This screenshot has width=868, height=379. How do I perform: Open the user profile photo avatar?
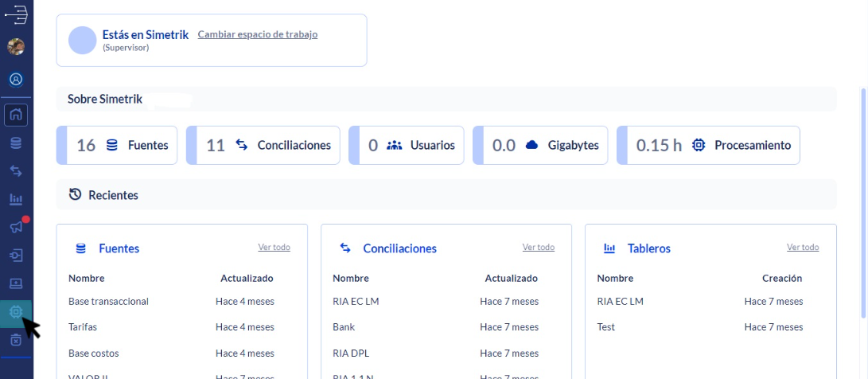tap(16, 46)
